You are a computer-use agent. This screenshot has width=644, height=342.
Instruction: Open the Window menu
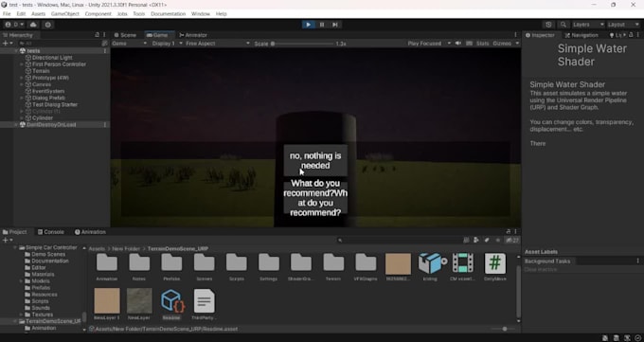[x=201, y=13]
